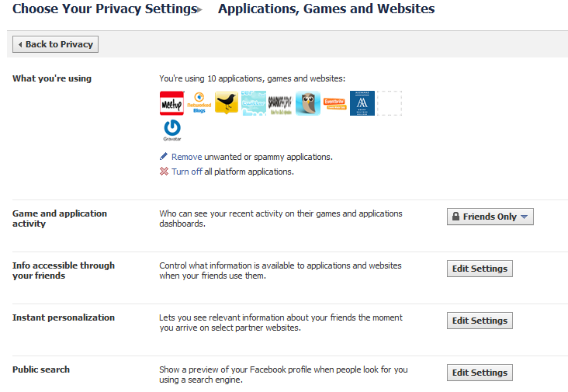The width and height of the screenshot is (568, 392).
Task: Click Turn off all platform applications link
Action: coord(186,172)
